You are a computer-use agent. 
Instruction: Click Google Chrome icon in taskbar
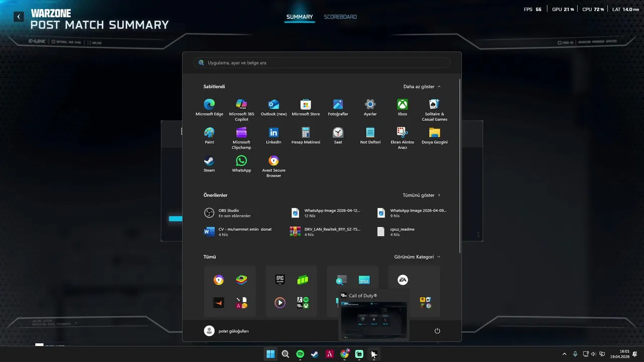[345, 354]
